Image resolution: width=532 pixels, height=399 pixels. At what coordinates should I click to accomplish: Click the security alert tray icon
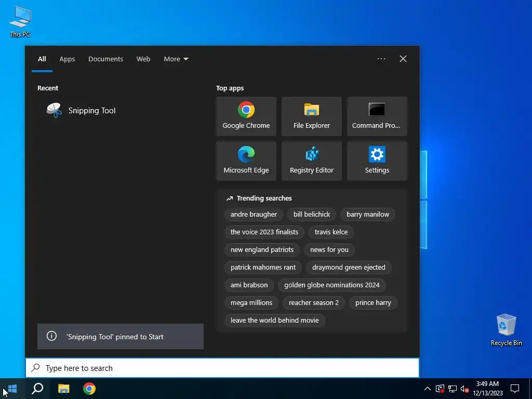[440, 389]
